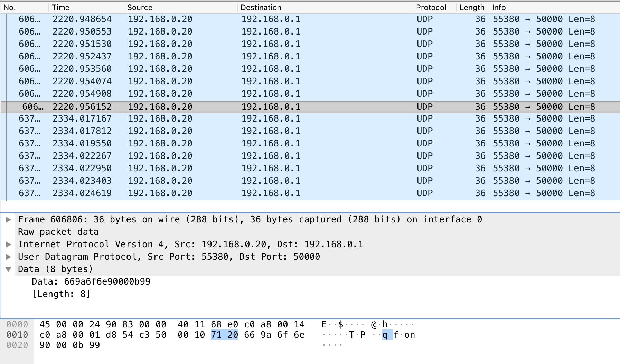Select highlighted packet at 2220.956152
The width and height of the screenshot is (620, 364).
pos(310,107)
